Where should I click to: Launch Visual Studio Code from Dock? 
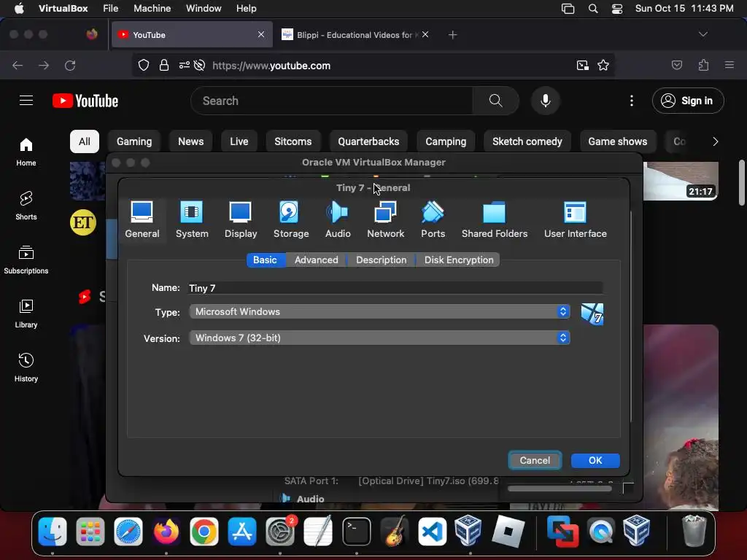[432, 532]
